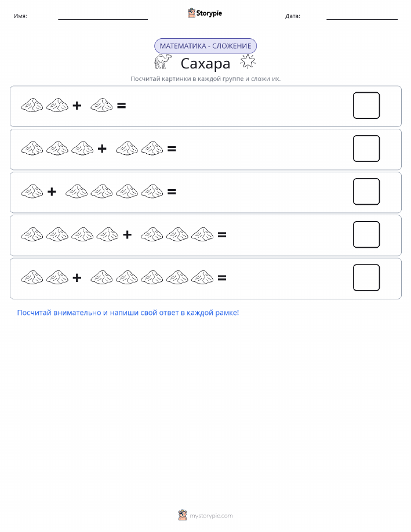Click the last dune in the fifth row

202,277
